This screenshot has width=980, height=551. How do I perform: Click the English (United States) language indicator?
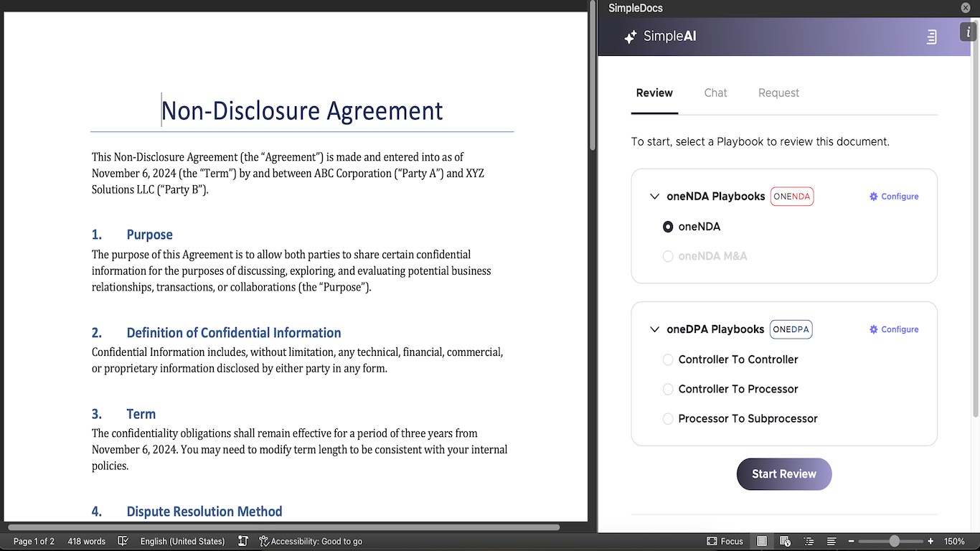pos(182,541)
